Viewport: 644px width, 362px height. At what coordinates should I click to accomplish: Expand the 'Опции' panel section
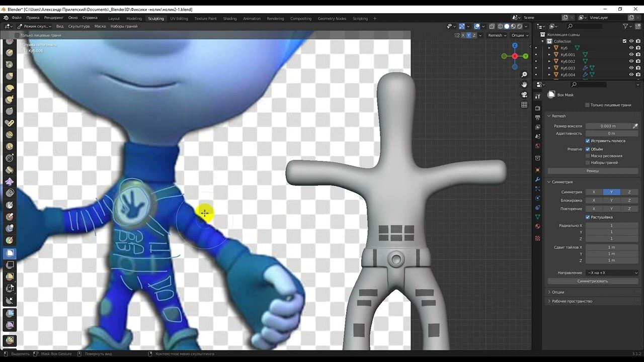pyautogui.click(x=558, y=292)
